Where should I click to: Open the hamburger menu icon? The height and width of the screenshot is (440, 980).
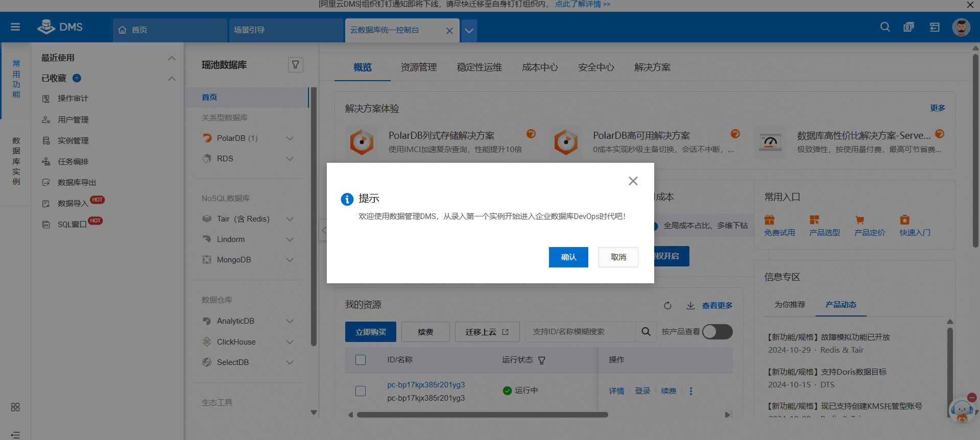coord(15,27)
